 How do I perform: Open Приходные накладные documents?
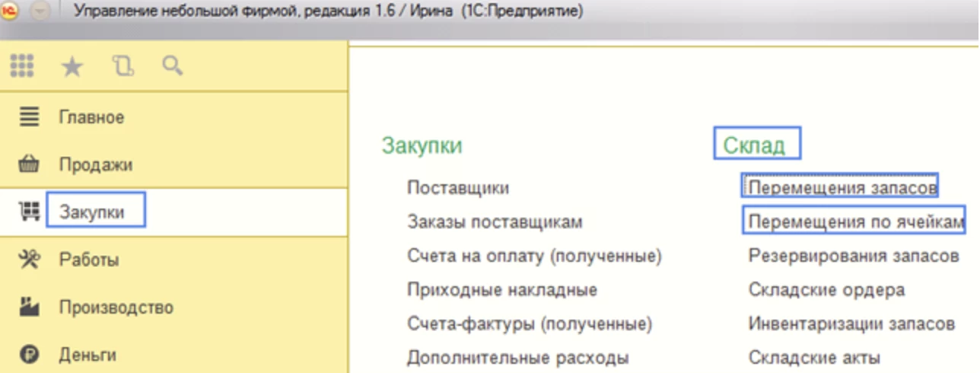point(501,290)
